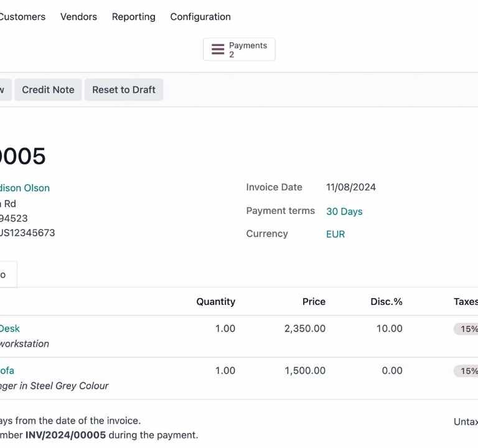Image resolution: width=478 pixels, height=448 pixels.
Task: Sort by the Quantity column header
Action: (x=215, y=302)
